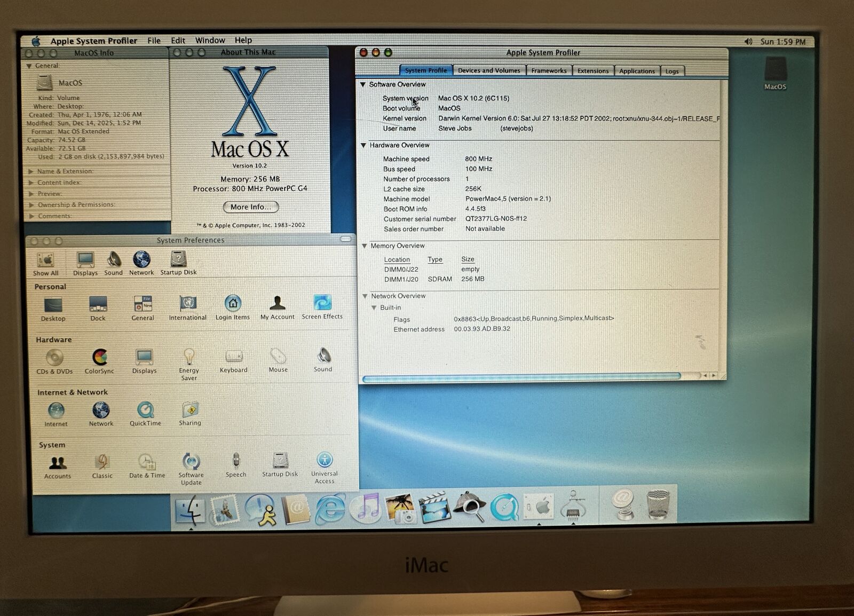Launch Internet Explorer from the Dock

click(330, 508)
